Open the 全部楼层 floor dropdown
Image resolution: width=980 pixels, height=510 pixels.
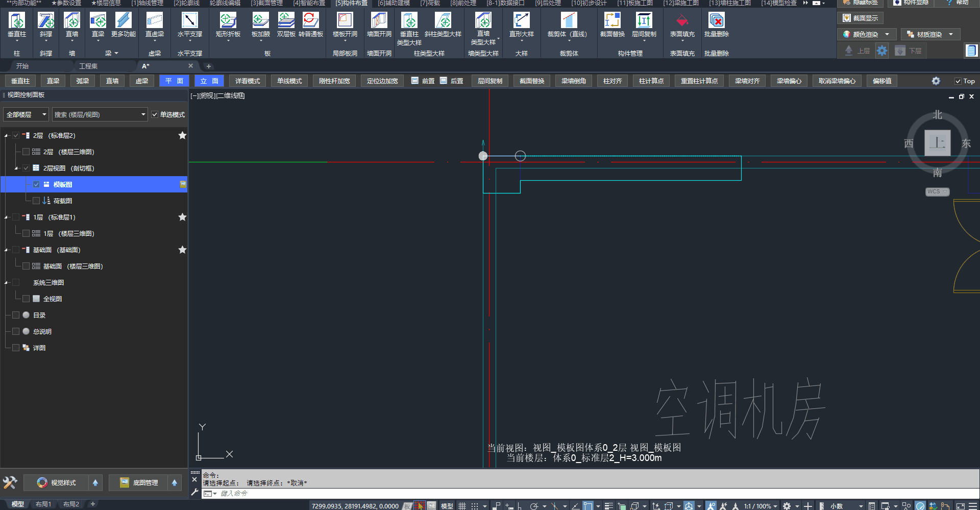[27, 115]
